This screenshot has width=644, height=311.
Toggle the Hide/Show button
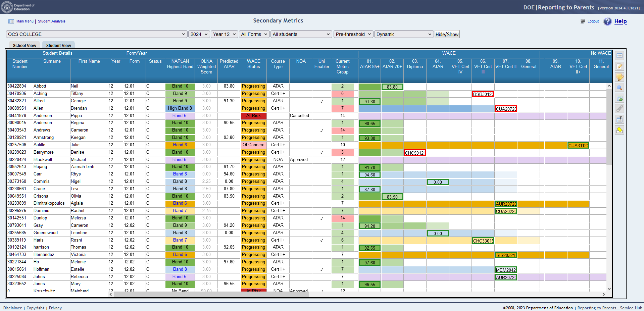click(447, 34)
